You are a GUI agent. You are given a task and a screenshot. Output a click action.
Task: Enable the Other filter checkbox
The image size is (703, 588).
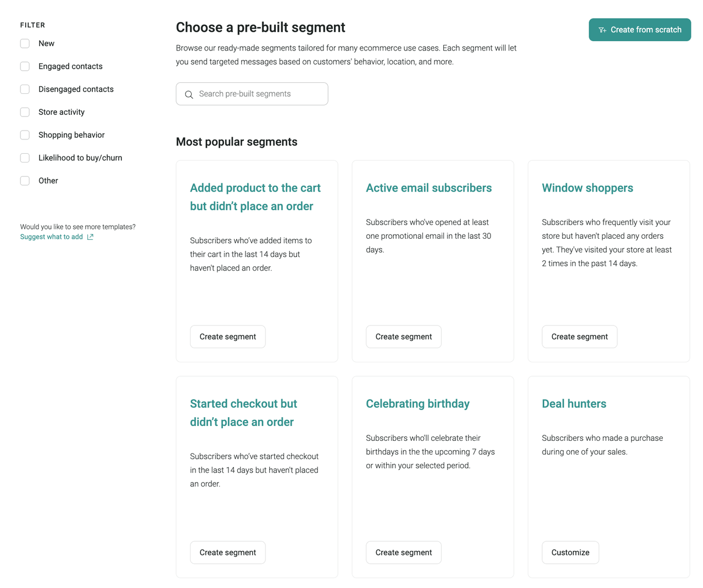pyautogui.click(x=25, y=181)
